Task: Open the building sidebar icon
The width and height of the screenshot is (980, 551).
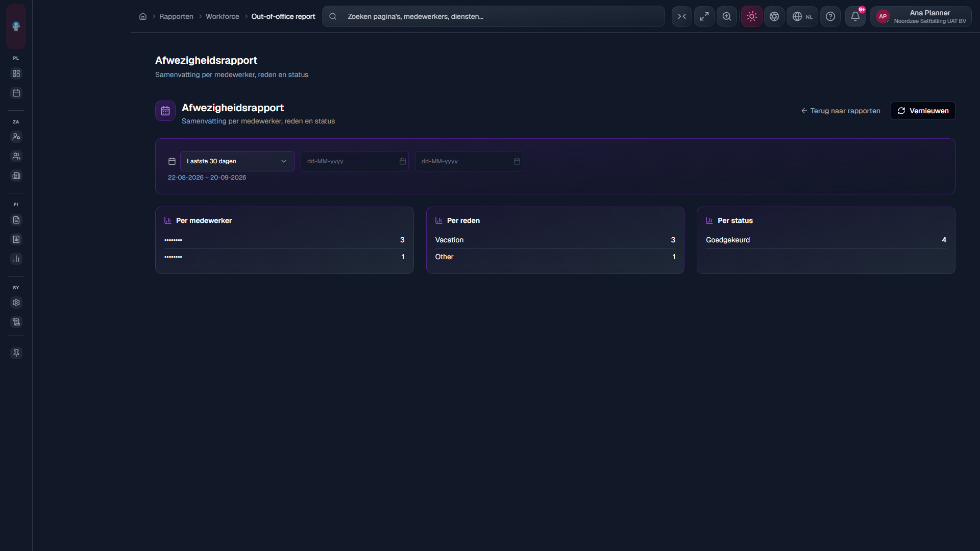Action: (x=16, y=176)
